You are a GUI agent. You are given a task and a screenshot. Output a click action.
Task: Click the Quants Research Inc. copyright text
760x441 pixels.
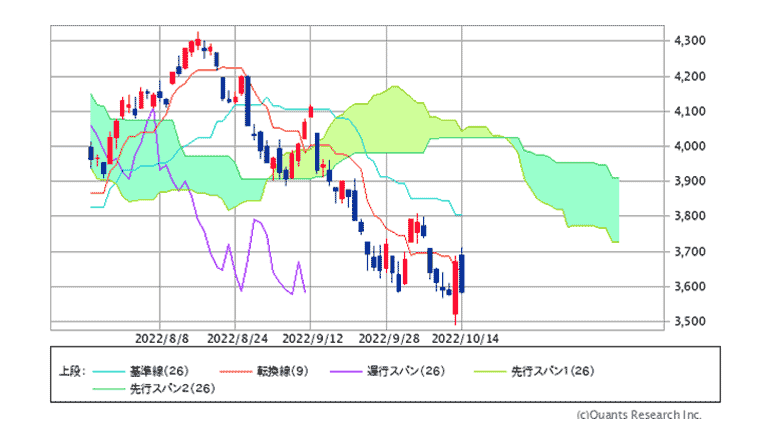click(639, 414)
